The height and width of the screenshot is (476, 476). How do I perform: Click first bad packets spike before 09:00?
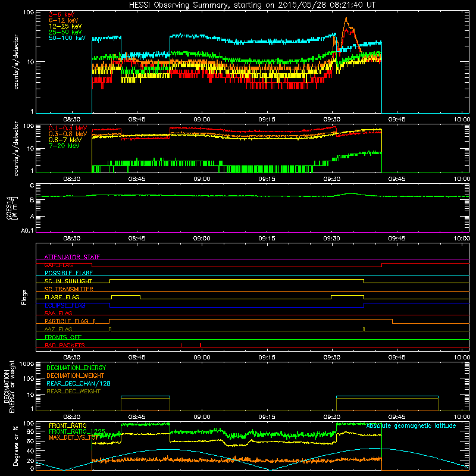coord(181,345)
